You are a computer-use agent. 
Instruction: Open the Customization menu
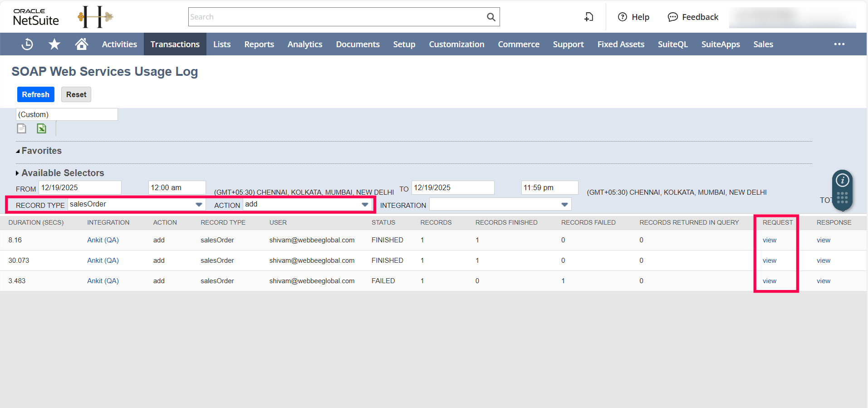tap(456, 44)
